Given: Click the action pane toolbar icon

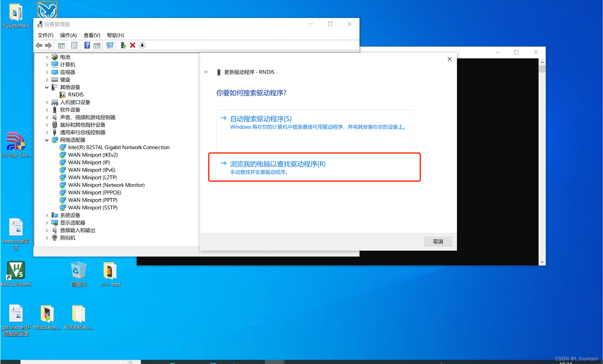Looking at the screenshot, I should point(97,45).
